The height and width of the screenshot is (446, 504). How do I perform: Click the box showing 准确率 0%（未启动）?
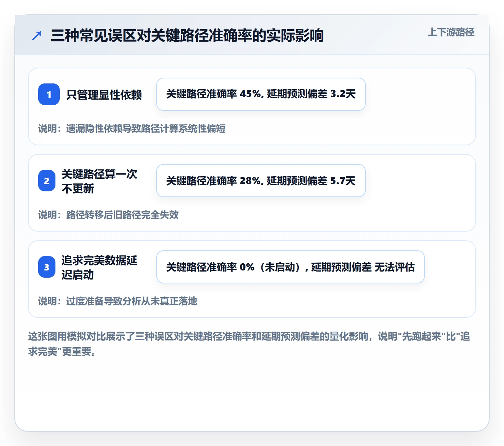(291, 267)
